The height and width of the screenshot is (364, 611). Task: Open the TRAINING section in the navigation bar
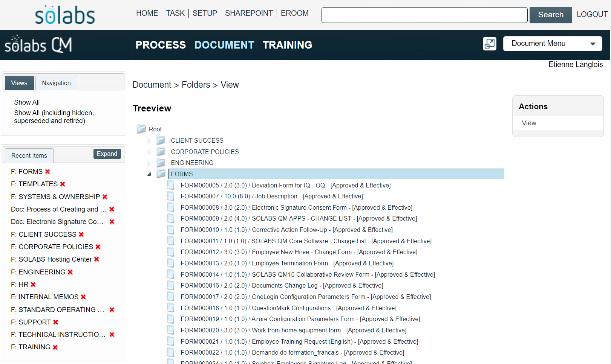click(287, 45)
